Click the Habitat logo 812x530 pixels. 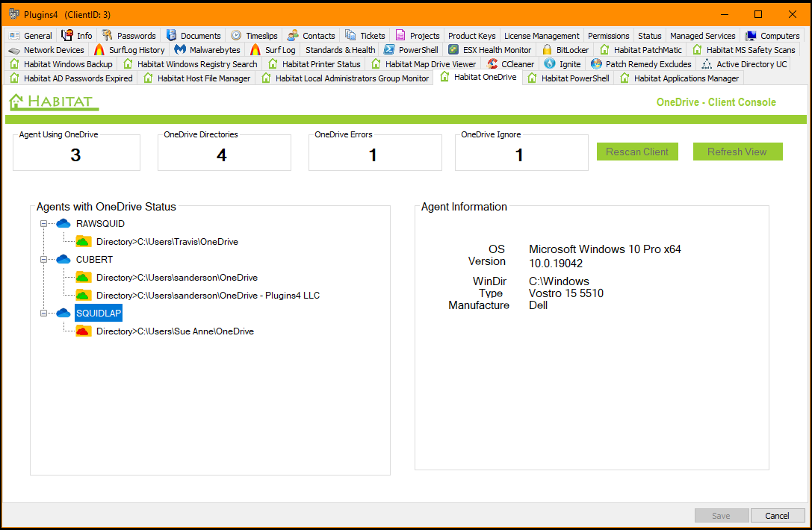pyautogui.click(x=53, y=102)
